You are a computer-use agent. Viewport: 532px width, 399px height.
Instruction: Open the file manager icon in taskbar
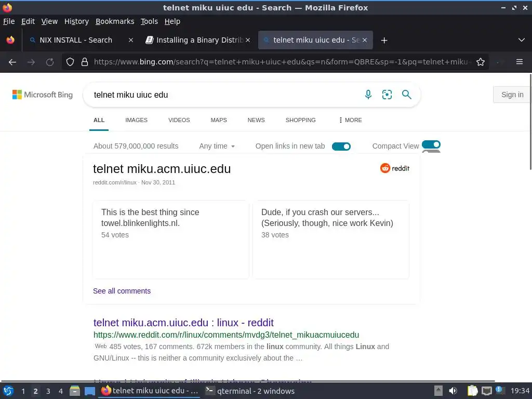(75, 391)
